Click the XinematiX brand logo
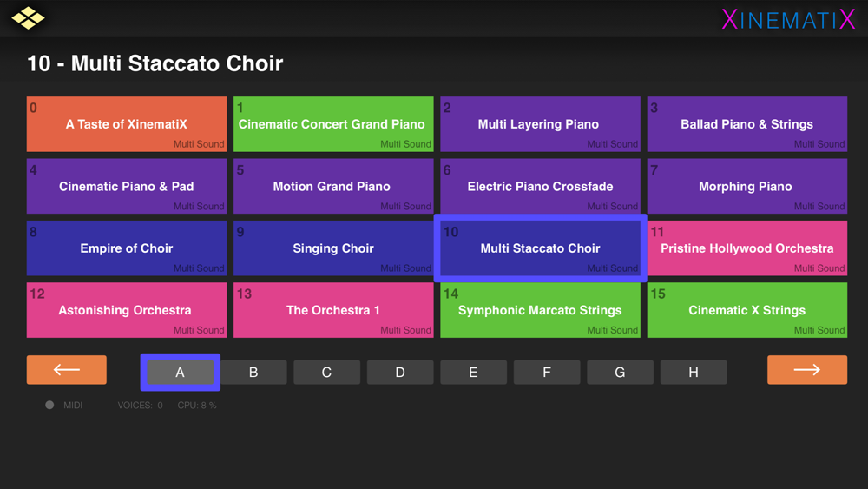Image resolution: width=868 pixels, height=489 pixels. [788, 19]
